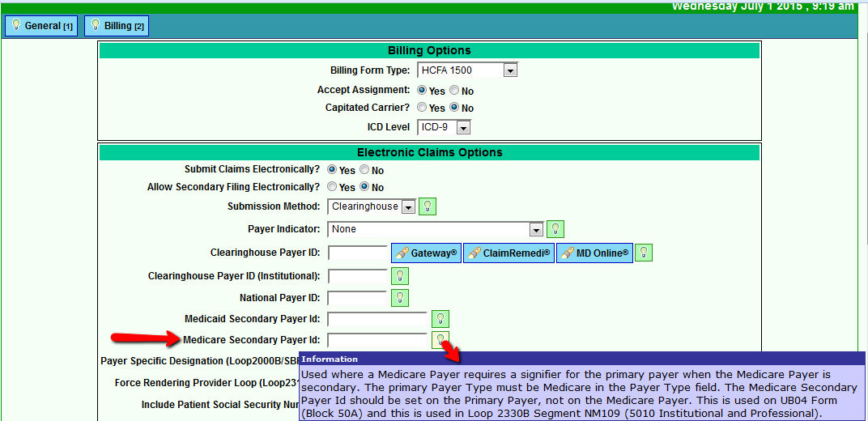Select No for Accept Assignment
This screenshot has height=421, width=868.
(454, 90)
